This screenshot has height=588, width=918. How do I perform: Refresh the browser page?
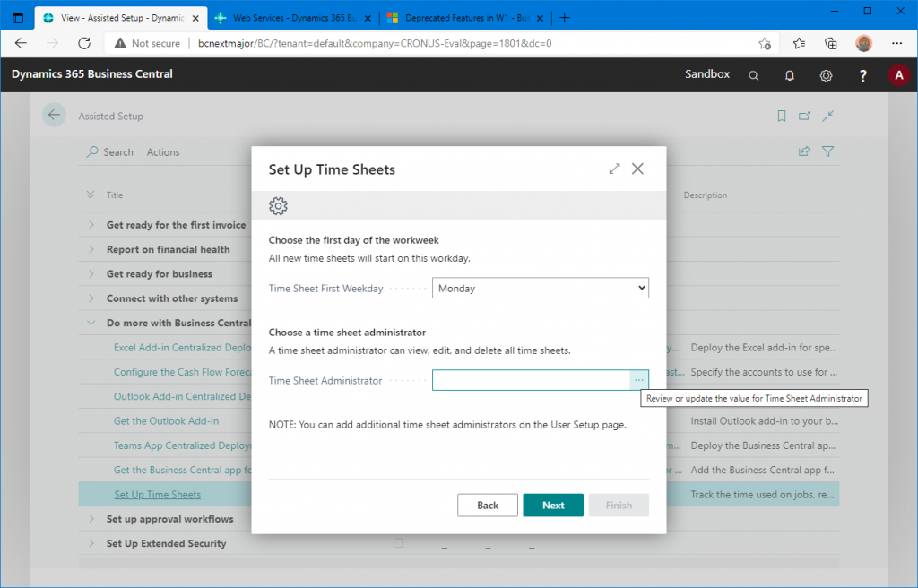(x=84, y=43)
